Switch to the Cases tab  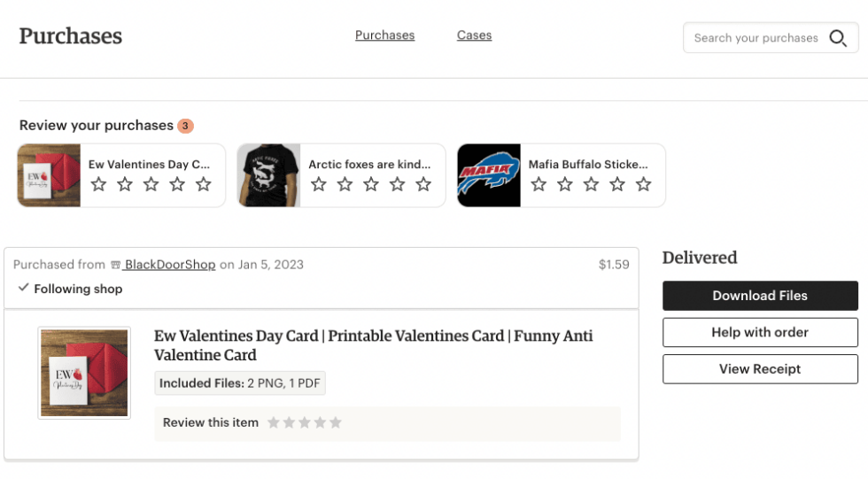(474, 35)
